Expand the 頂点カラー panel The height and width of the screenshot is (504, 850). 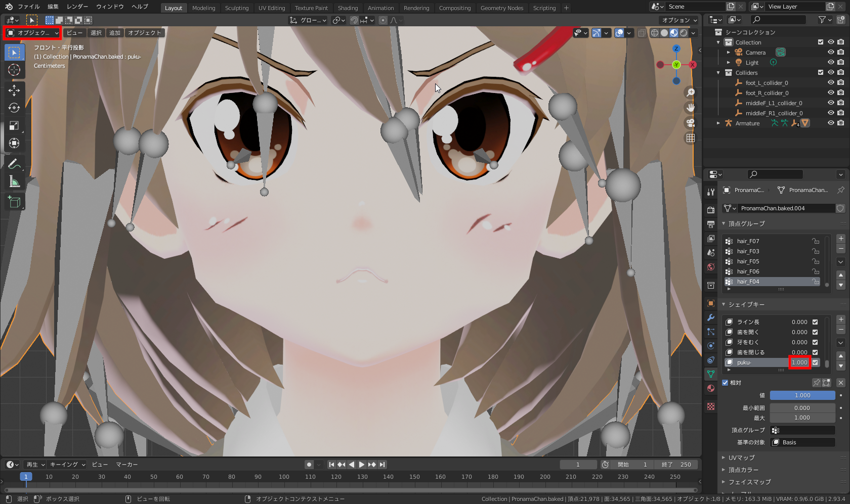(x=724, y=470)
